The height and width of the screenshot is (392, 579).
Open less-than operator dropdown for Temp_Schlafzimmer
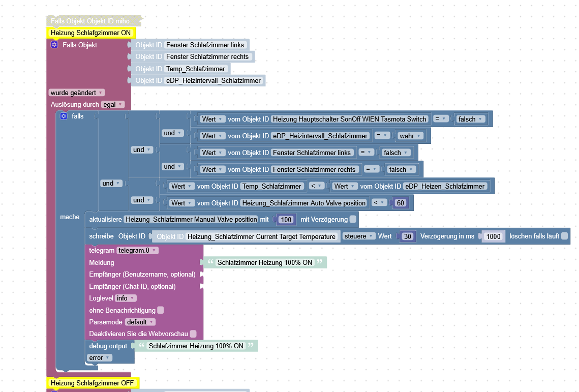pos(317,186)
